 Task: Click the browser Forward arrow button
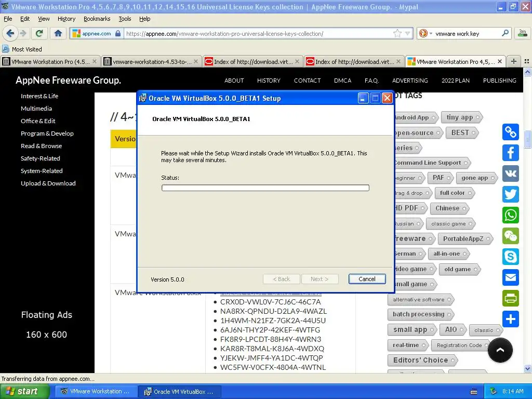pyautogui.click(x=23, y=33)
